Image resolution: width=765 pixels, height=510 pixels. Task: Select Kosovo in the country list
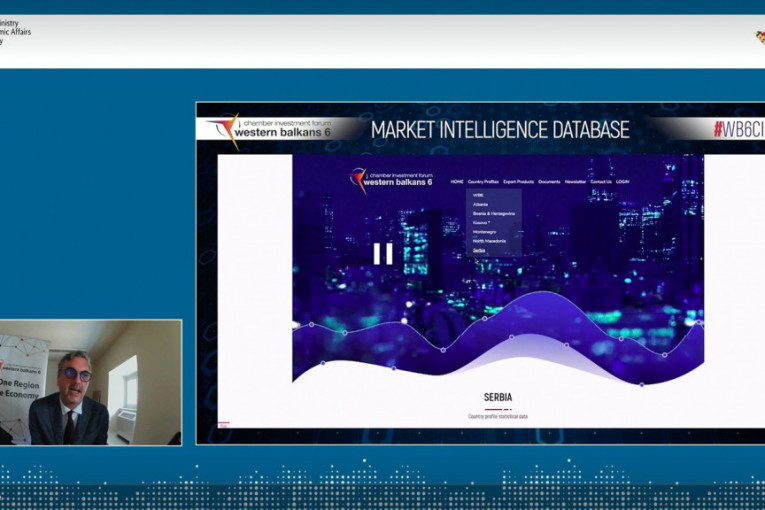pos(482,222)
